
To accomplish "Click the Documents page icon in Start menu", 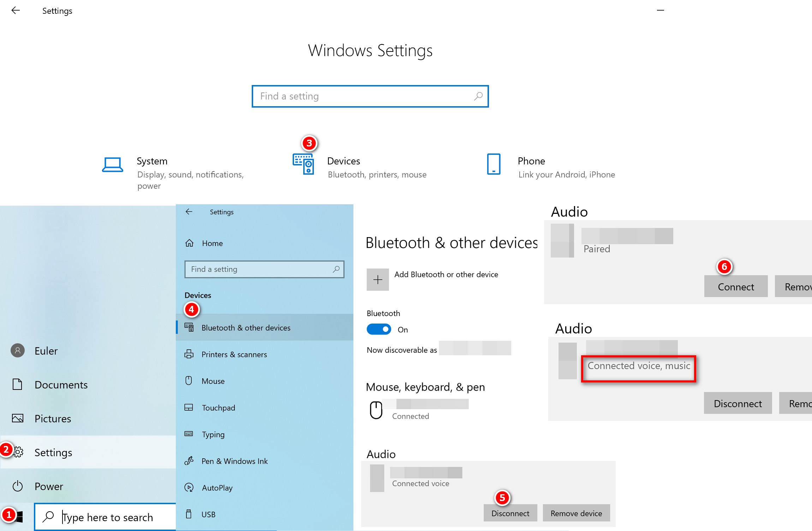I will click(x=17, y=384).
